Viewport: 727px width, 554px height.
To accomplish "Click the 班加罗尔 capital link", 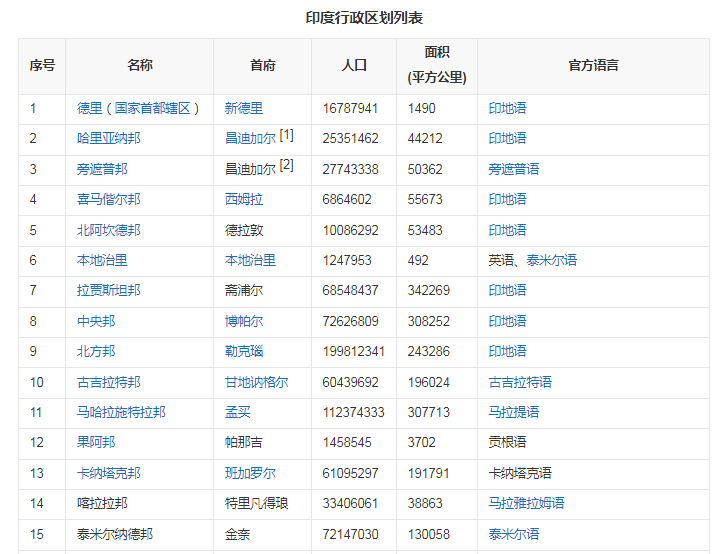I will (x=250, y=473).
